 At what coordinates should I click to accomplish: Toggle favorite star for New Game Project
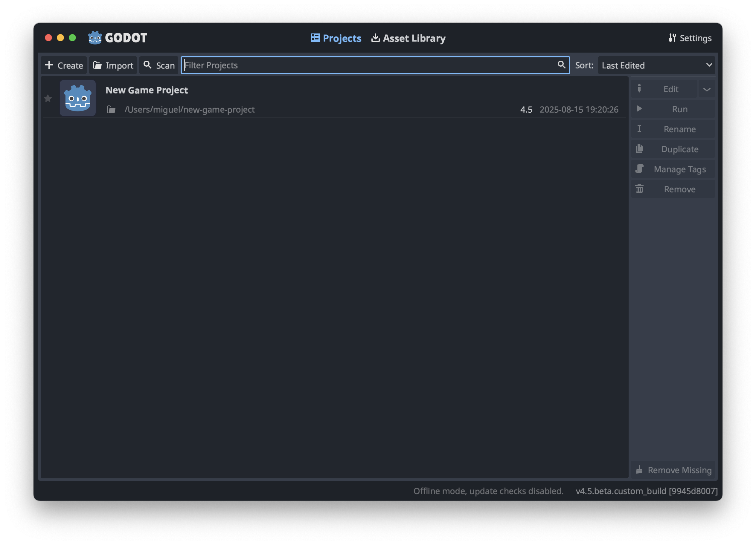point(48,98)
